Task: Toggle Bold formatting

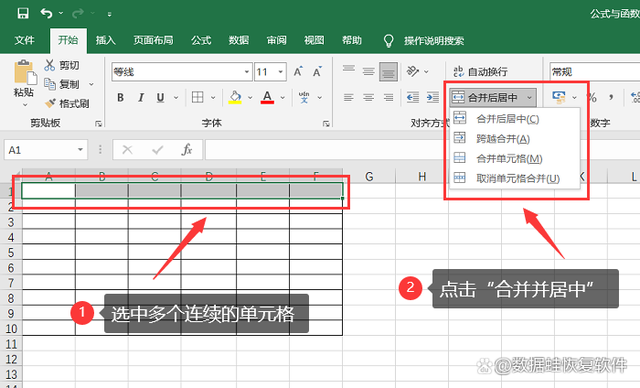Action: 120,98
